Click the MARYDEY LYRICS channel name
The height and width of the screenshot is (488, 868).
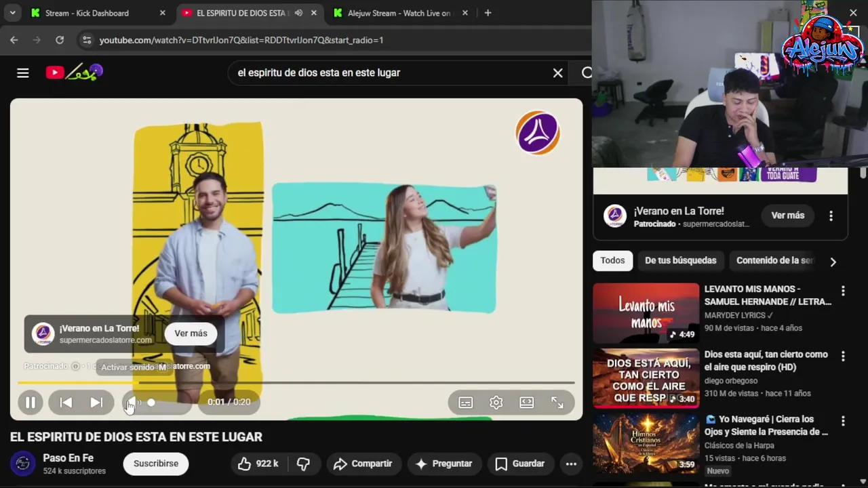tap(736, 316)
